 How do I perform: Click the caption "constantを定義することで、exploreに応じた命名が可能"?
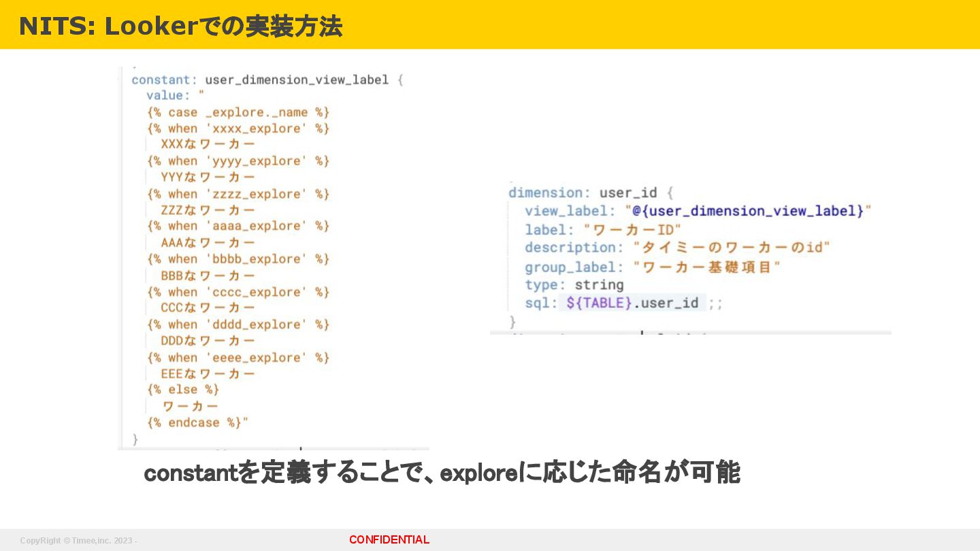(x=442, y=472)
